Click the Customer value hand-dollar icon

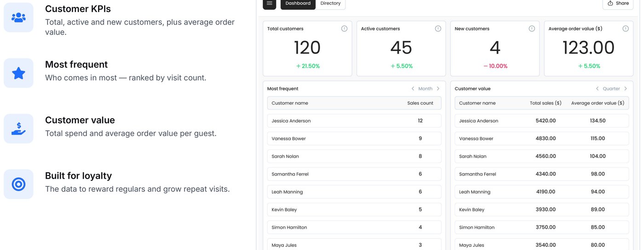[x=18, y=129]
